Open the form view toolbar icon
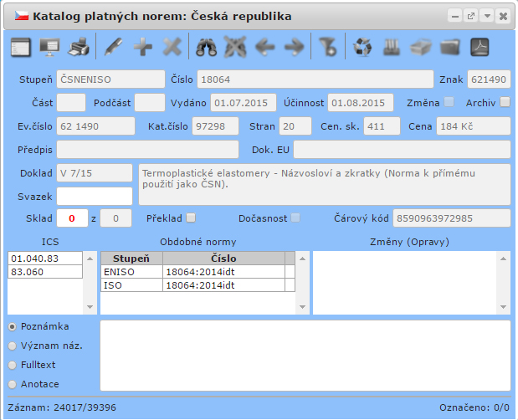The image size is (518, 420). [21, 47]
